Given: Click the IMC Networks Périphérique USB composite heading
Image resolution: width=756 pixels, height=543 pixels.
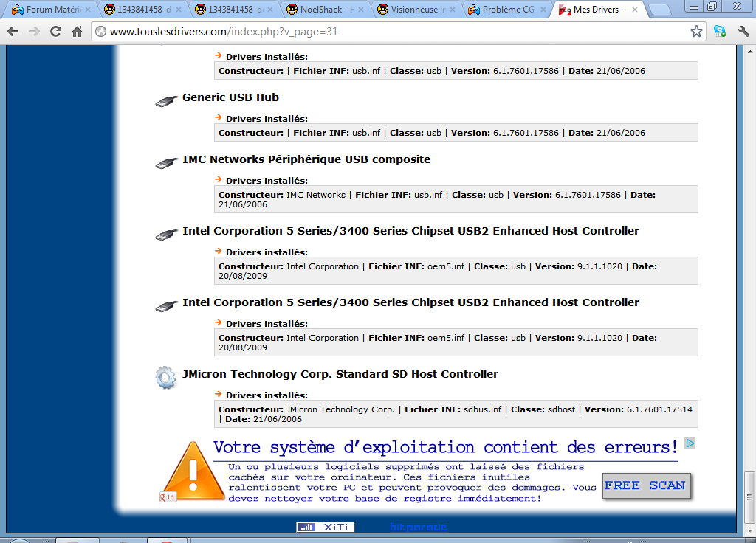Looking at the screenshot, I should [306, 159].
